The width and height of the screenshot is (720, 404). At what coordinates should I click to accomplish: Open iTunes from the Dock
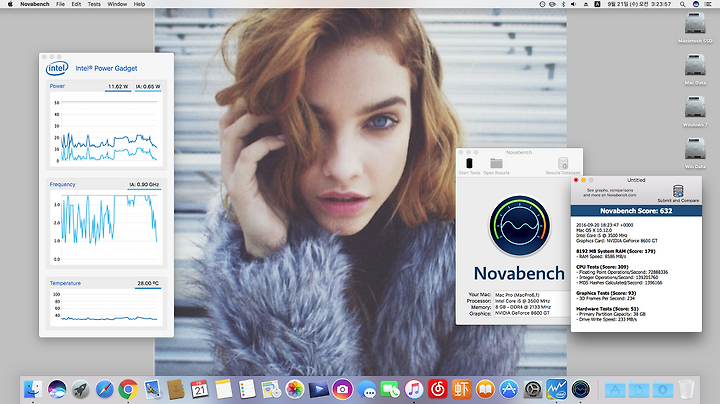pyautogui.click(x=414, y=389)
